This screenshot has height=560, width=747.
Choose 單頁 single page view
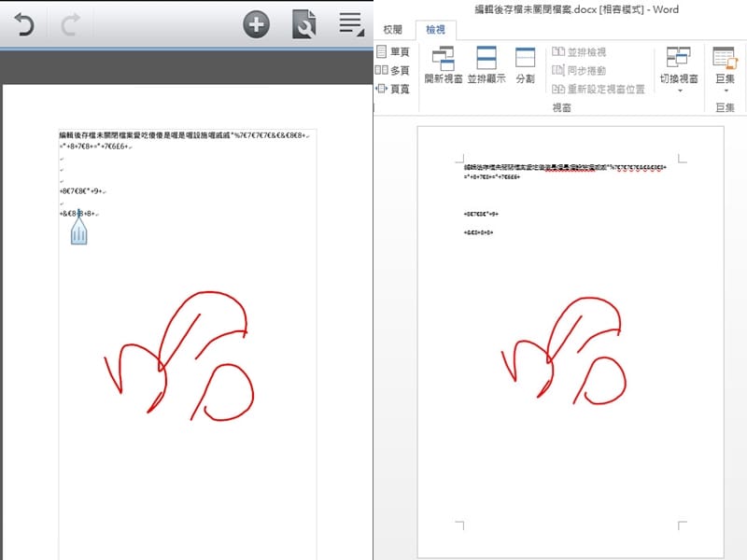[393, 51]
